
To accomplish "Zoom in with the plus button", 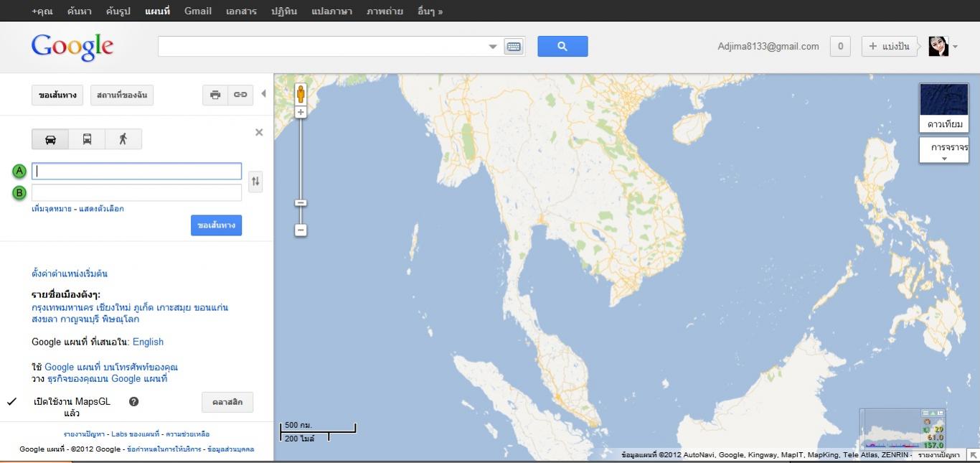I will [x=301, y=113].
